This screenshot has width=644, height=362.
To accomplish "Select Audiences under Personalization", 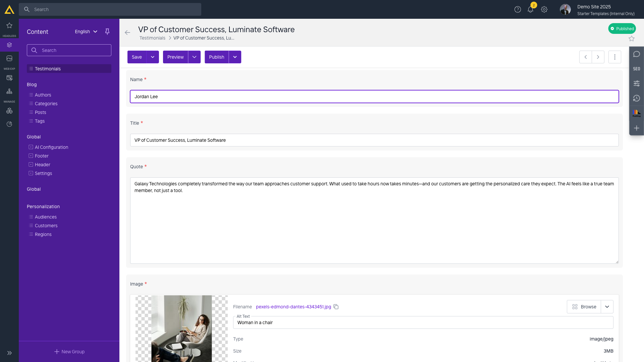I will pyautogui.click(x=46, y=217).
